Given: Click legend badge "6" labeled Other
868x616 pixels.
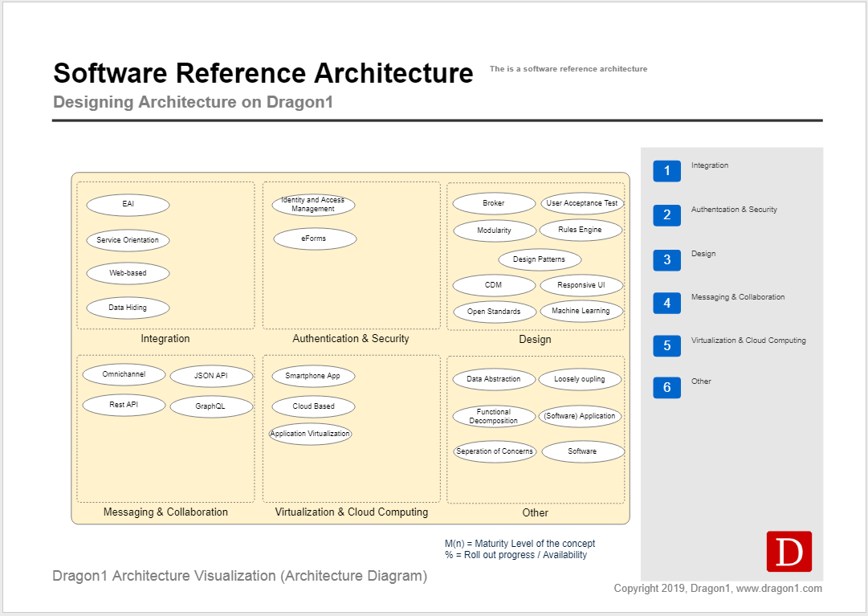Looking at the screenshot, I should click(x=666, y=387).
